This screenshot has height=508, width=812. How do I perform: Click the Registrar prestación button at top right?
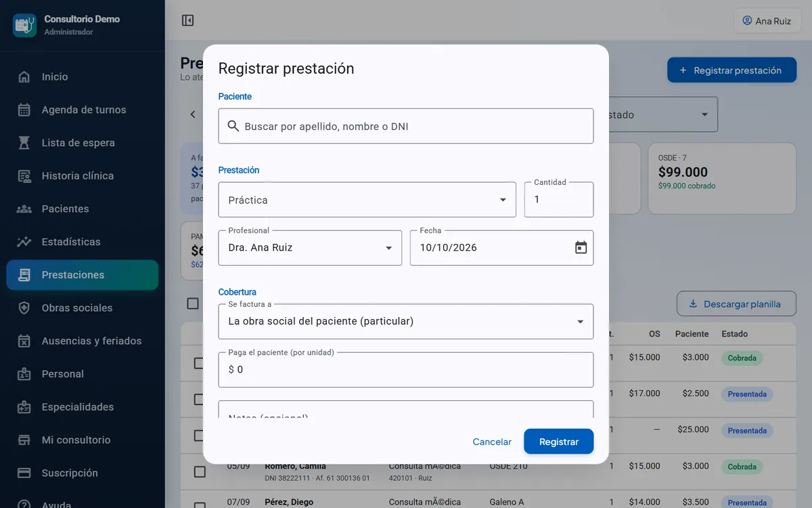731,70
